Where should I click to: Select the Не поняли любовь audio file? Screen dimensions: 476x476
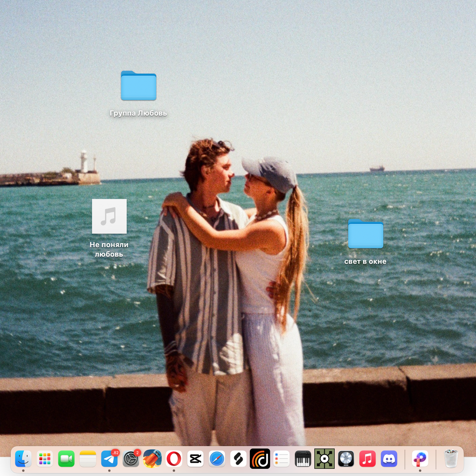pos(109,217)
